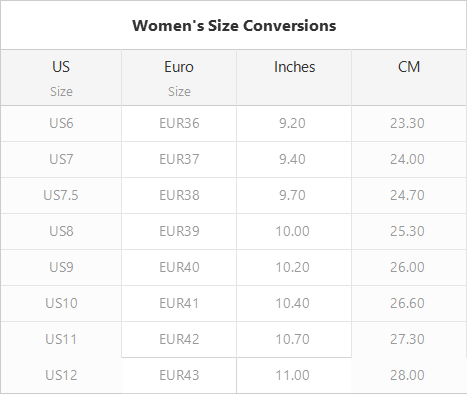Select the US6 cell
Viewport: 467px width, 394px height.
61,124
